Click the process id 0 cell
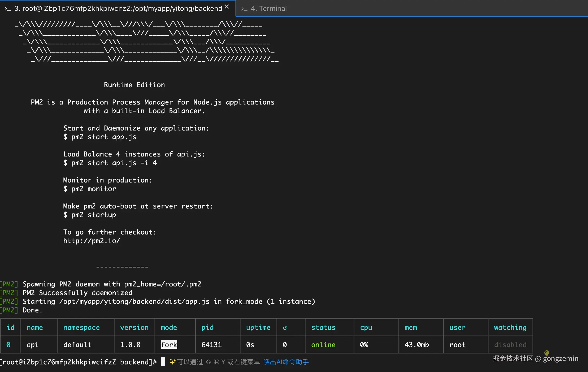588x372 pixels. click(x=8, y=345)
